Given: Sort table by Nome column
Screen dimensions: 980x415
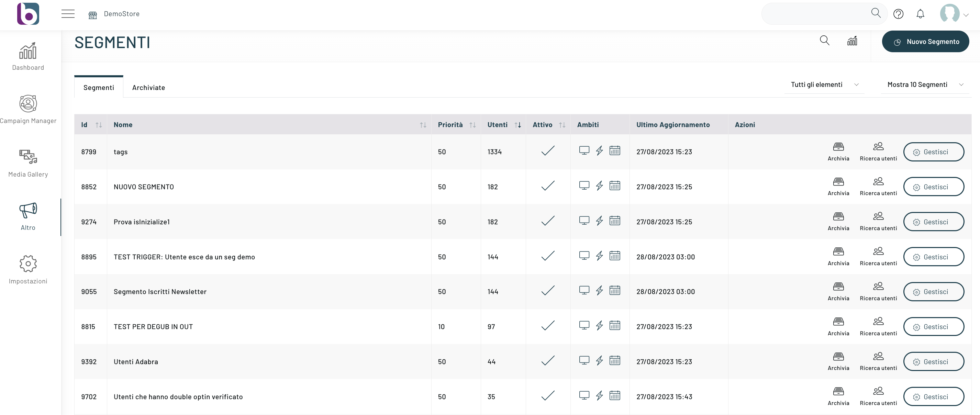Looking at the screenshot, I should tap(423, 125).
